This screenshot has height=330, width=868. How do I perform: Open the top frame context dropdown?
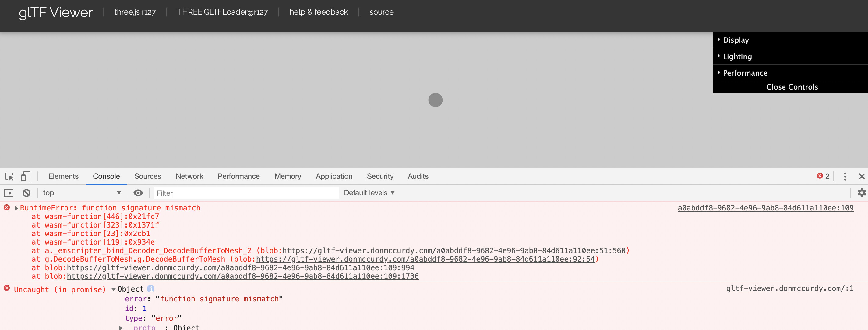[x=81, y=193]
